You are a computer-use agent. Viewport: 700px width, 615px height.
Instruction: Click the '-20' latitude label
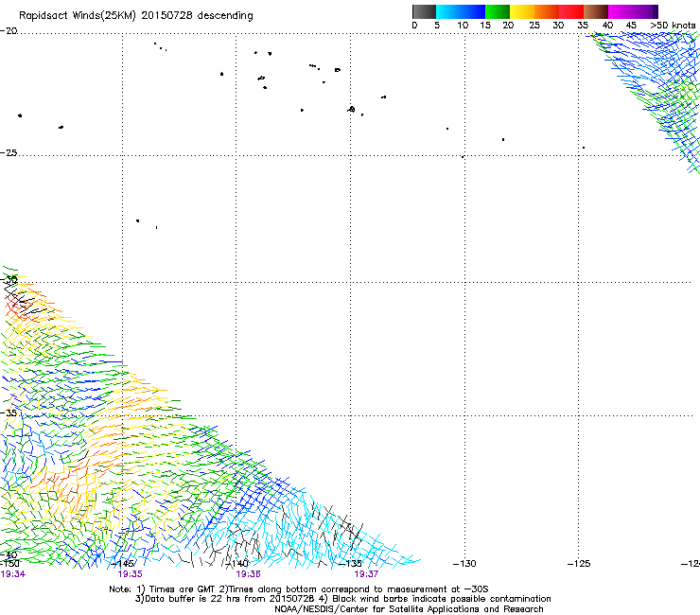pyautogui.click(x=9, y=31)
